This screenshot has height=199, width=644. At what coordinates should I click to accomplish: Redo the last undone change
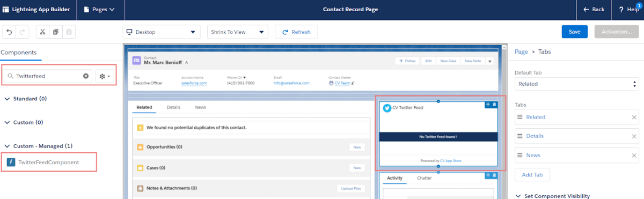[x=23, y=32]
